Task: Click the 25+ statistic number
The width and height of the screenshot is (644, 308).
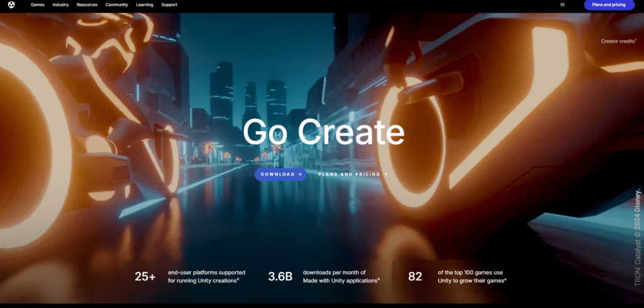Action: (x=145, y=277)
